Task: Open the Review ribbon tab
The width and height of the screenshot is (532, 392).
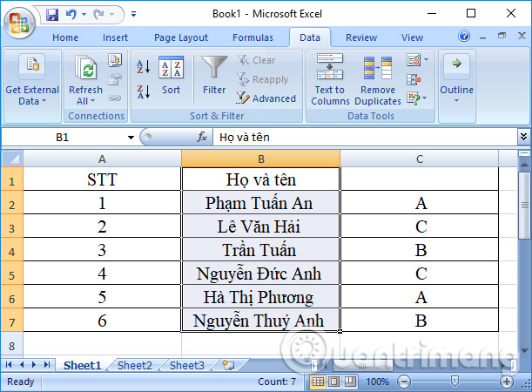Action: tap(361, 37)
